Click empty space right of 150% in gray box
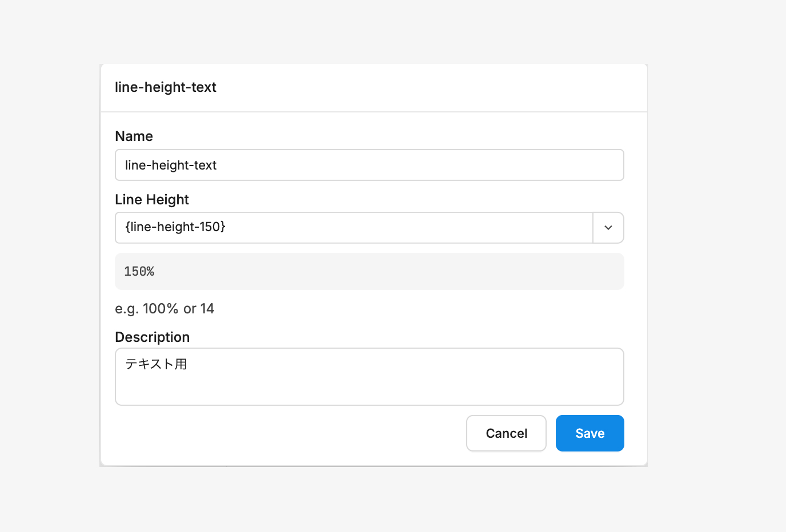786x532 pixels. [x=400, y=272]
